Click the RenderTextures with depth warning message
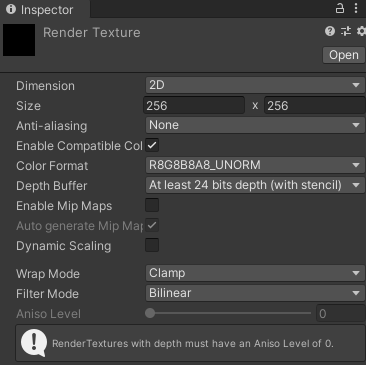 click(x=193, y=343)
